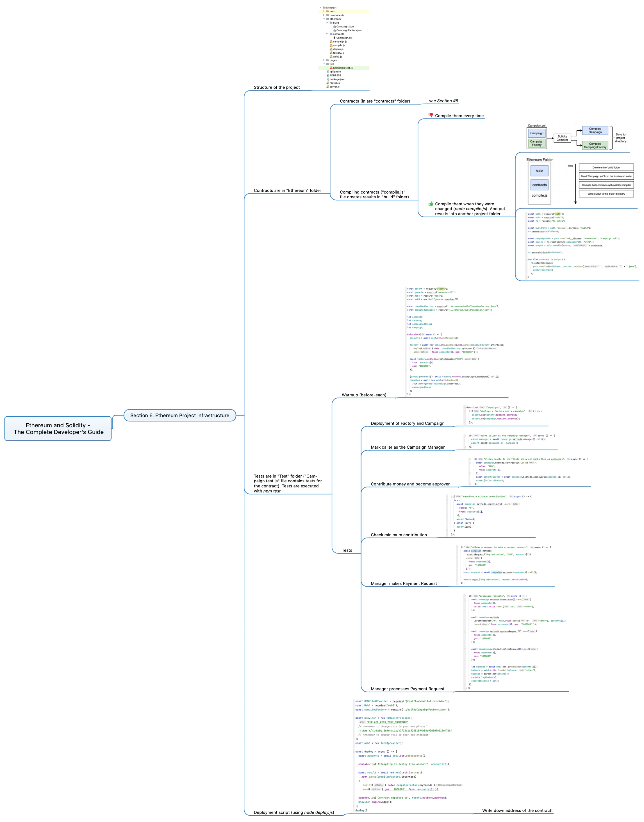Select 'Check minimum contribution' topic
This screenshot has width=644, height=822.
pyautogui.click(x=399, y=535)
